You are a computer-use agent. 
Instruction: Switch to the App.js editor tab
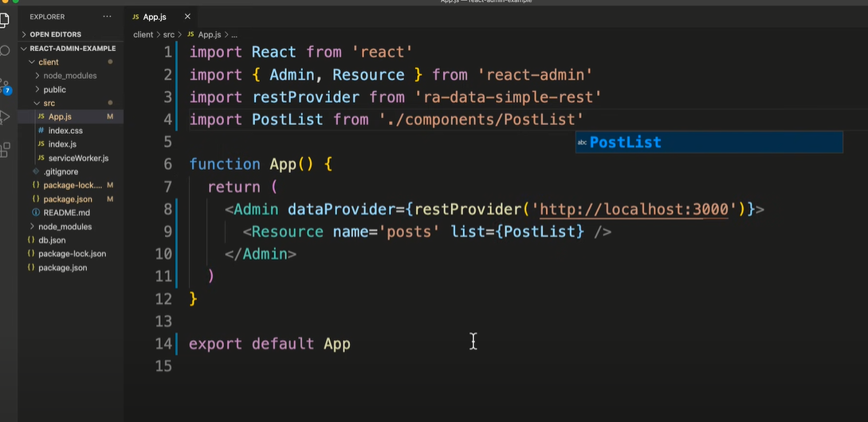(155, 17)
